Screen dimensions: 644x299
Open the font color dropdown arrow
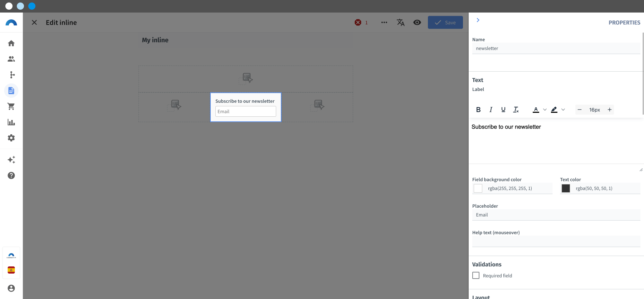pyautogui.click(x=545, y=110)
